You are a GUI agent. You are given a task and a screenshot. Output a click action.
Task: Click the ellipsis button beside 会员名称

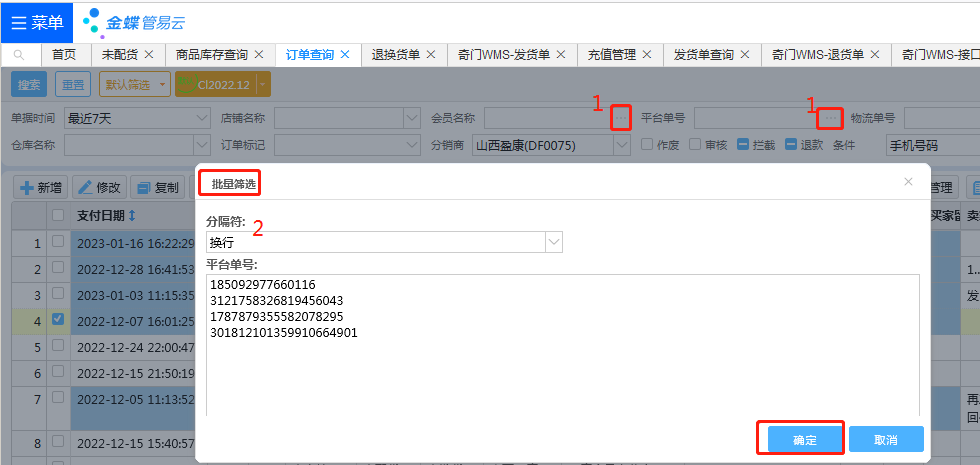point(621,118)
